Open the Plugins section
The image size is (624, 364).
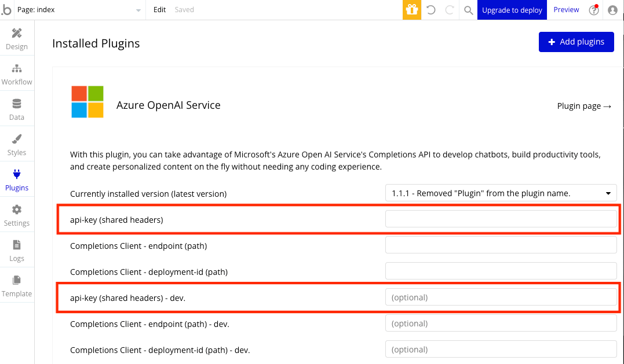(x=16, y=180)
